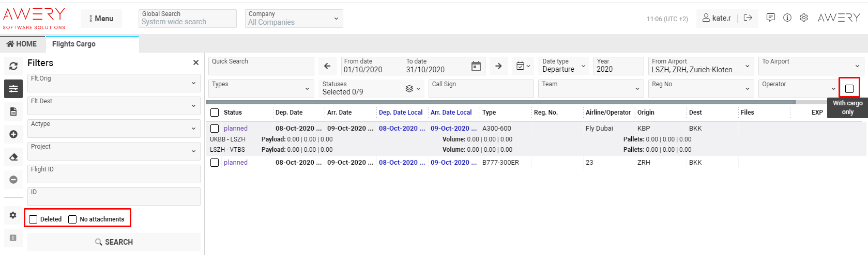This screenshot has height=255, width=868.
Task: Go to next date range arrow
Action: point(498,66)
